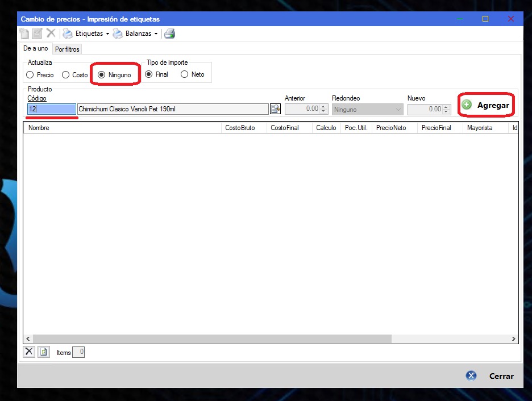Open the Redondeo combo box
Screen dimensions: 532x401
[x=367, y=109]
